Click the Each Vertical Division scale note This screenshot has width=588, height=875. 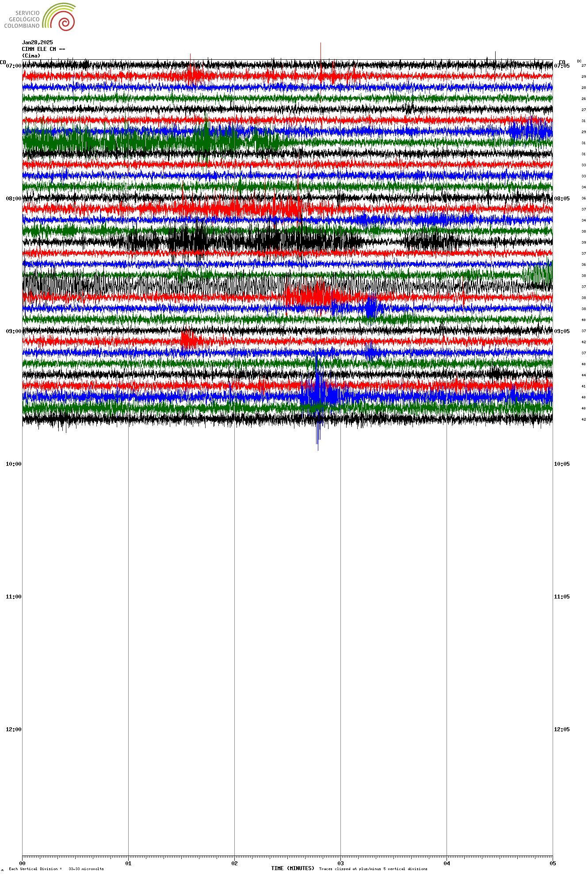pos(56,869)
